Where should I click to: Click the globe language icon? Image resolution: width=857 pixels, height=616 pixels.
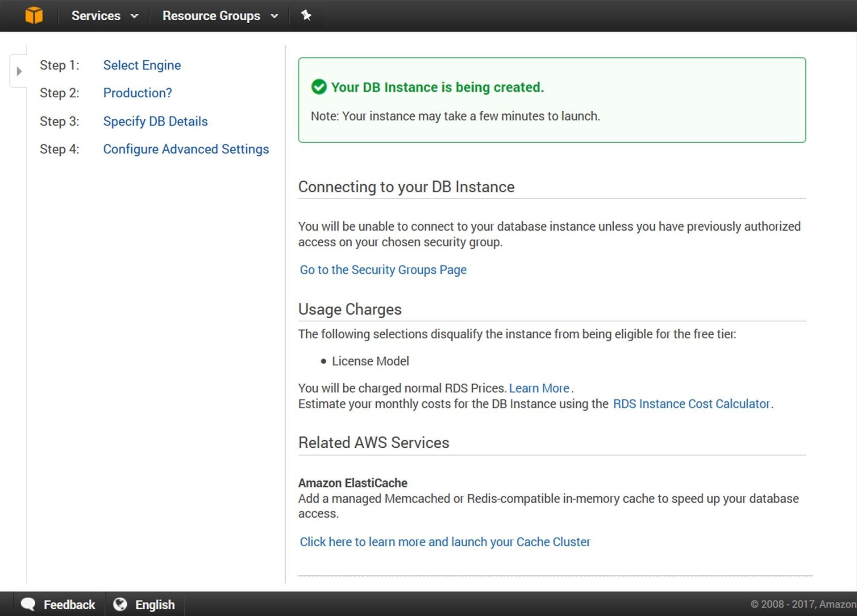(120, 604)
